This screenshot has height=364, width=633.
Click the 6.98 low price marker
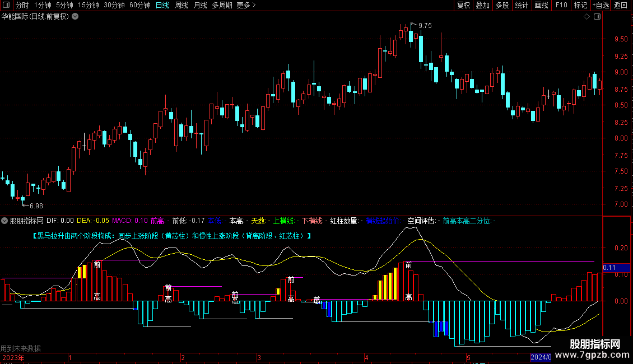(36, 206)
